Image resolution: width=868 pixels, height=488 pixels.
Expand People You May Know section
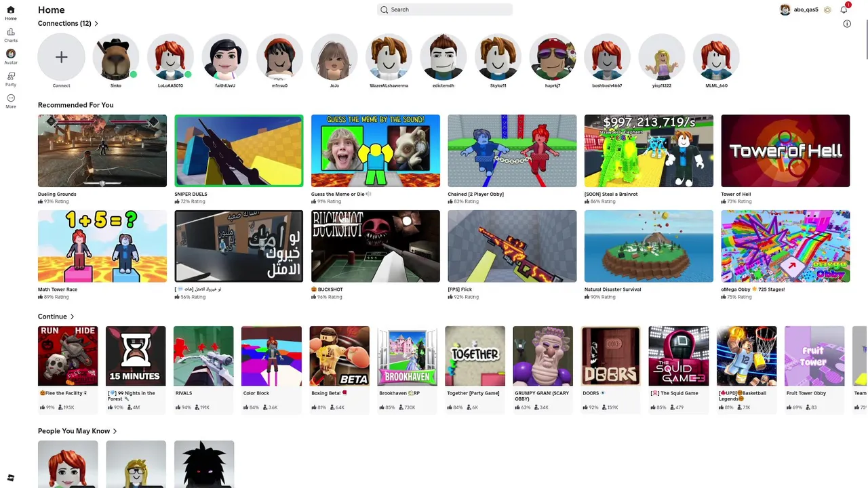click(x=77, y=431)
